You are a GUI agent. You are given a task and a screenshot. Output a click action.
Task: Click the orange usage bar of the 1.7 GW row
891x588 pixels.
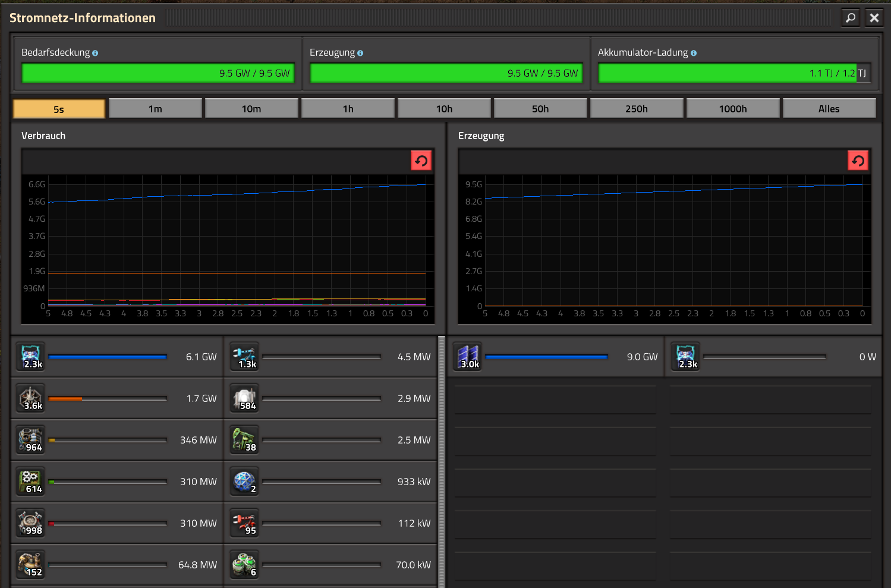pos(108,398)
